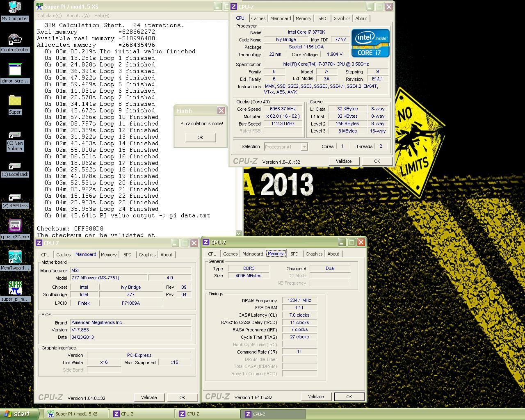The image size is (525, 420).
Task: Click the CAS# Latency value 7.0 clocks
Action: tap(299, 315)
